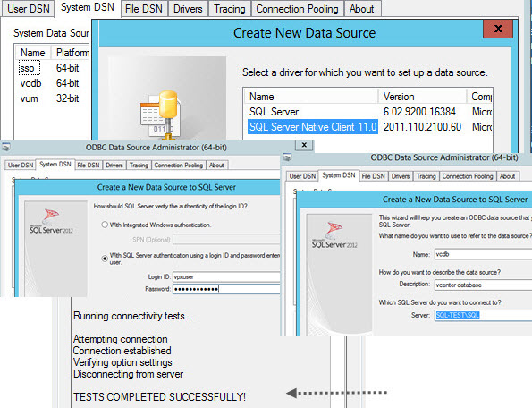This screenshot has height=408, width=532.
Task: Select SQL Server authentication radio button
Action: click(105, 259)
